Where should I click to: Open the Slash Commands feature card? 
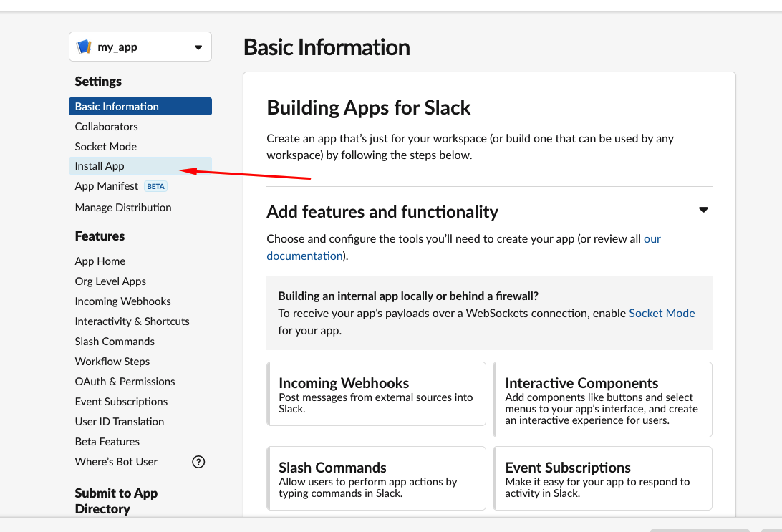(377, 478)
